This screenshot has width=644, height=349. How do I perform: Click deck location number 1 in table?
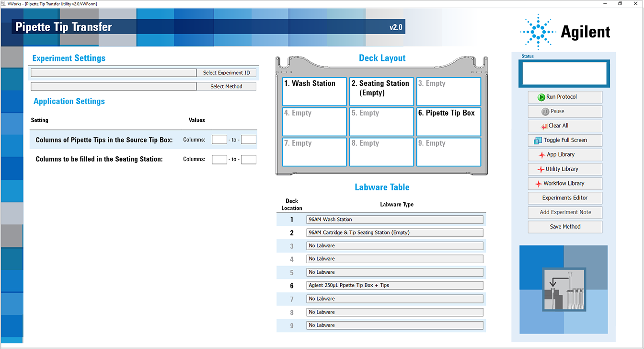[292, 220]
